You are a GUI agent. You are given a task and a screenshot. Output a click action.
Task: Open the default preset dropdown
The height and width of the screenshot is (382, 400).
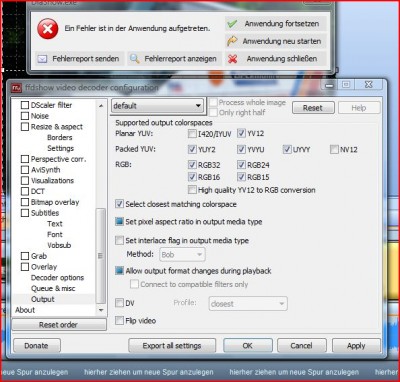tap(157, 106)
